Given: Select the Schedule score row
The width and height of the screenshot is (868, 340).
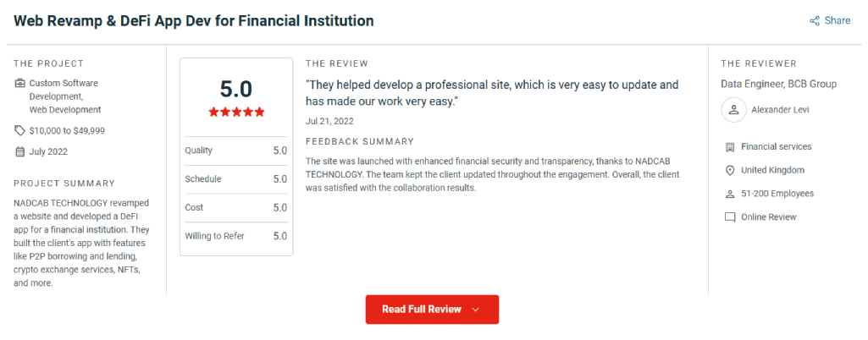Looking at the screenshot, I should 236,179.
